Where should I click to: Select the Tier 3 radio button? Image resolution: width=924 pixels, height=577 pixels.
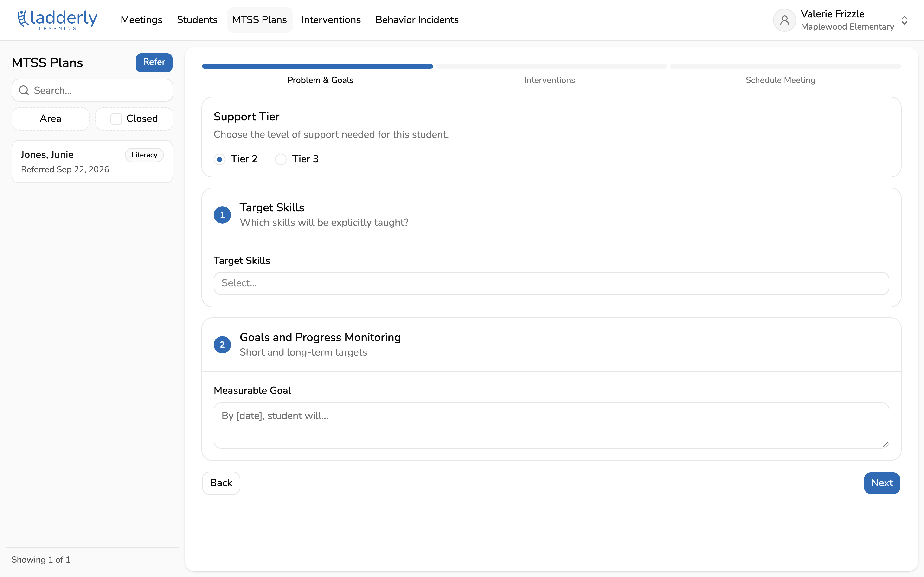pyautogui.click(x=281, y=159)
